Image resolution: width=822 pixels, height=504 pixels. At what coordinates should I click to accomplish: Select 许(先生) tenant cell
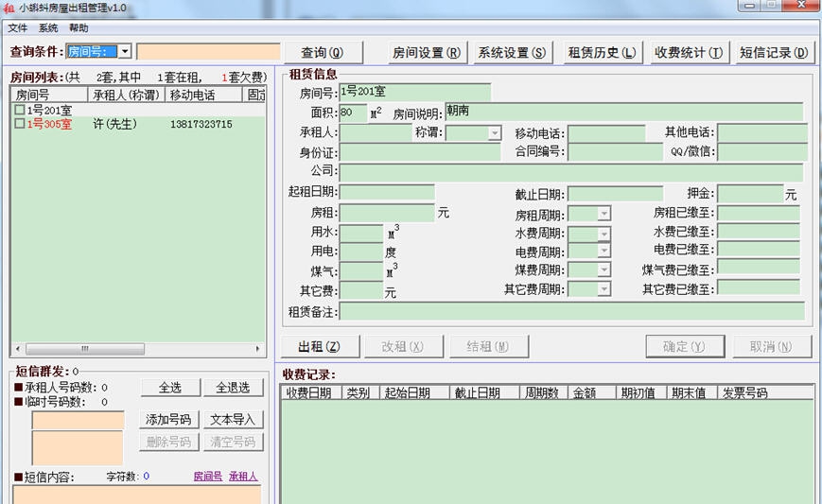(x=114, y=124)
